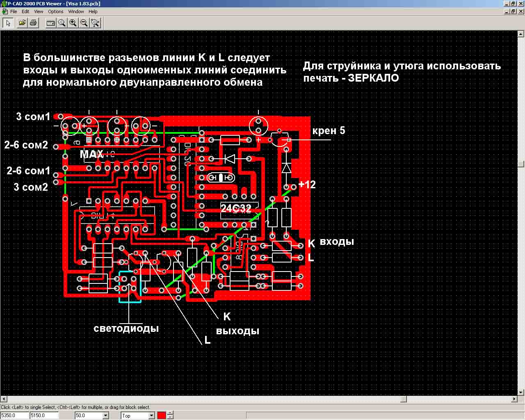
Task: Click the Print toolbar icon
Action: tap(33, 23)
